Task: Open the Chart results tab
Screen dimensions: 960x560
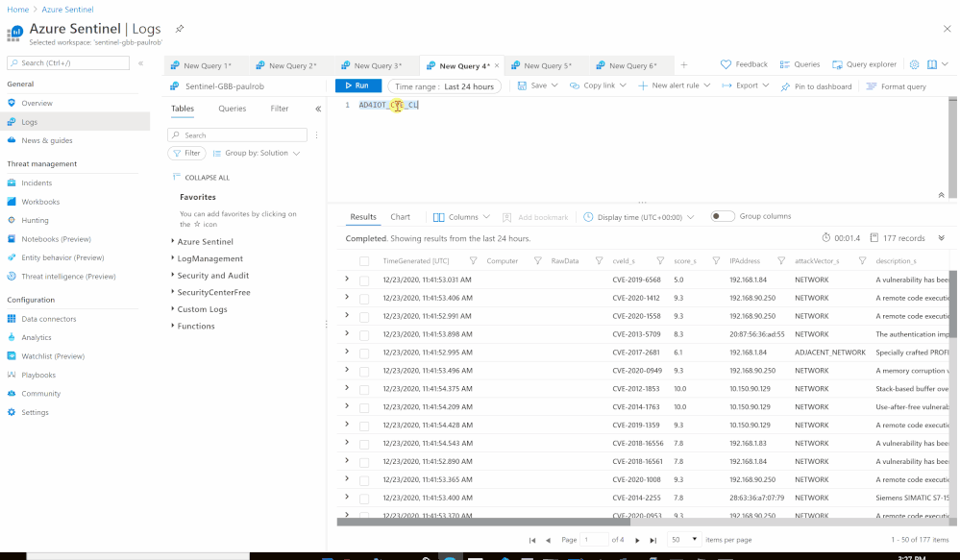Action: (400, 217)
